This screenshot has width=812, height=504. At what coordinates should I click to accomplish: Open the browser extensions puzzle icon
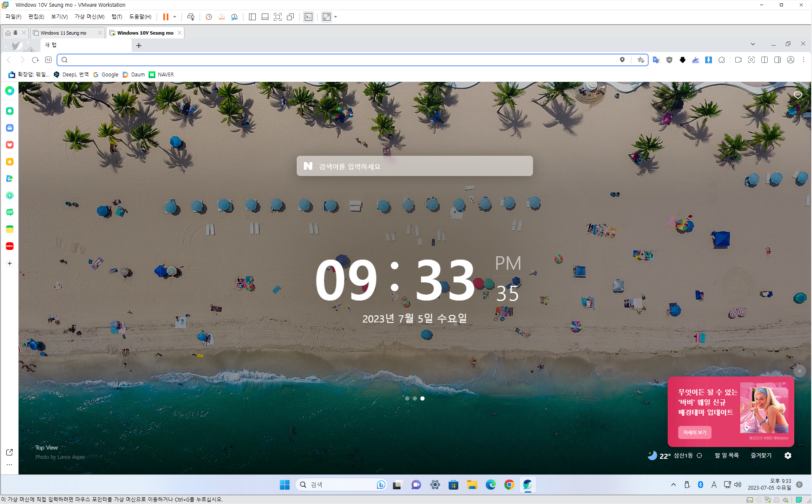coord(722,60)
